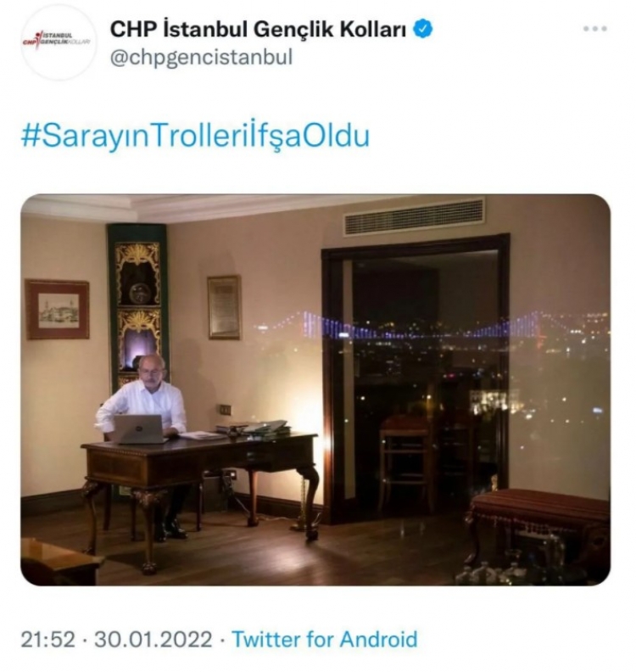This screenshot has height=672, width=636.
Task: Open the Twitter for Android source link
Action: 324,640
